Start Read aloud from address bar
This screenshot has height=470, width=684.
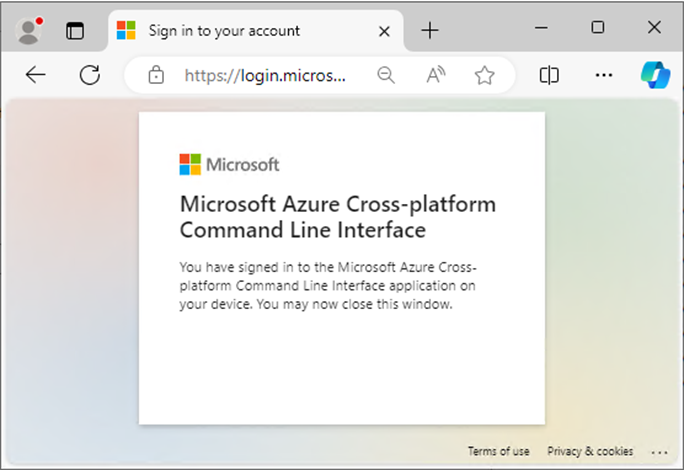point(435,75)
